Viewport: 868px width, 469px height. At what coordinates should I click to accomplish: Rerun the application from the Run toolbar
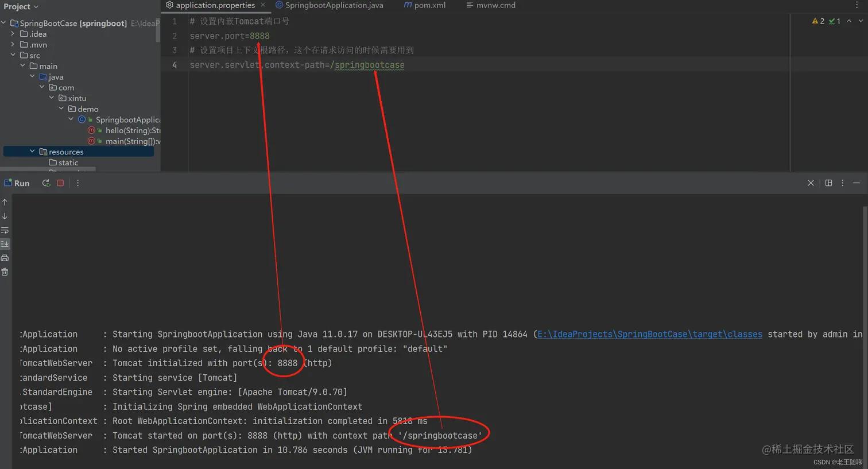click(x=46, y=183)
